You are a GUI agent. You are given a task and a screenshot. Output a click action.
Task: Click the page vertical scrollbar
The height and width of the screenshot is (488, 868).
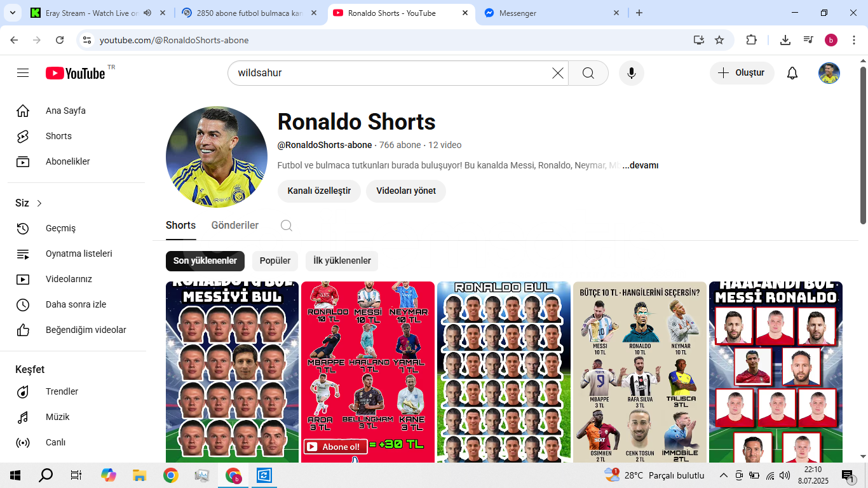[x=863, y=145]
